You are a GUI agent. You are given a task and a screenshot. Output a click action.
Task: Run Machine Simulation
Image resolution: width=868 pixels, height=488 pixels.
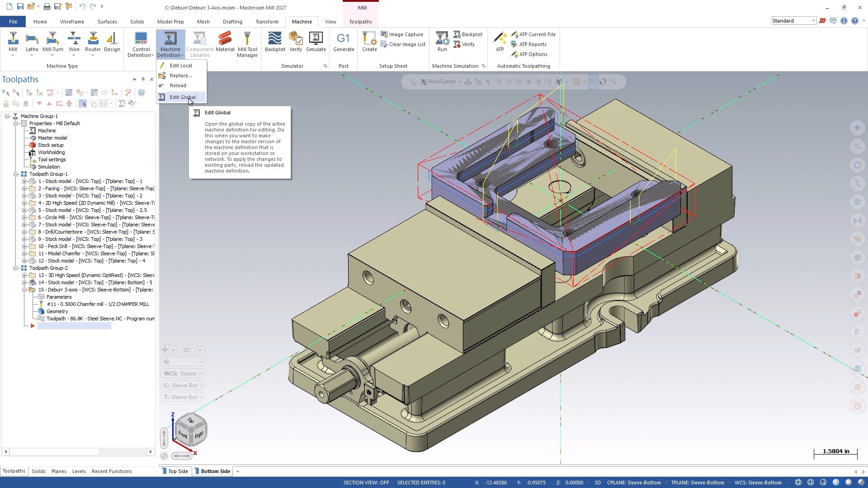442,42
